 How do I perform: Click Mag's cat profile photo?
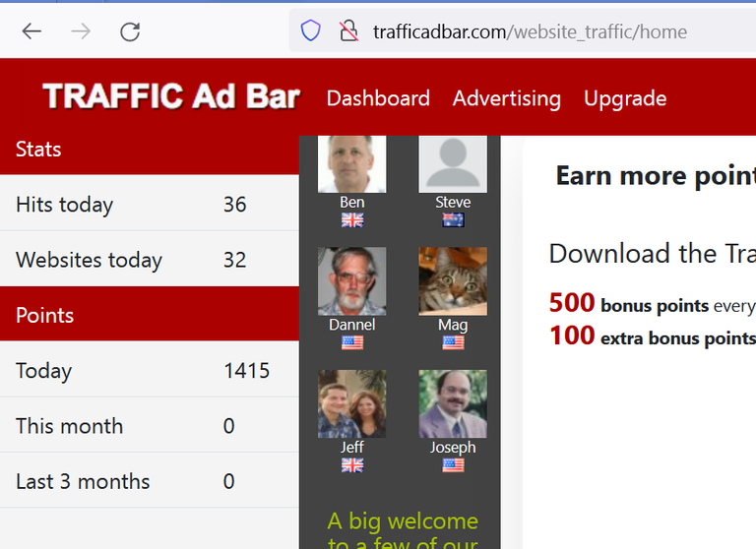[453, 281]
